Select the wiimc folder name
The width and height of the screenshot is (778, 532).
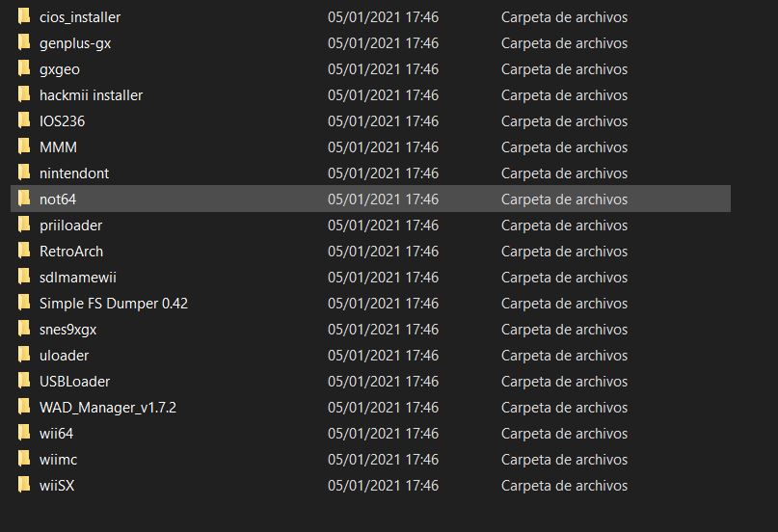[x=58, y=460]
